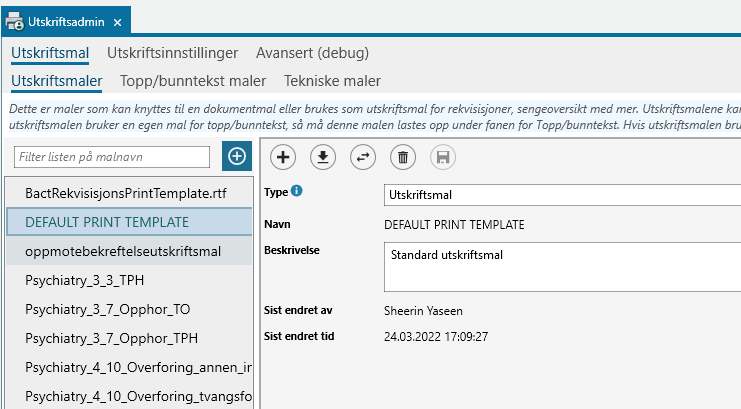
Task: Switch to Avansert (debug) tab
Action: 312,52
